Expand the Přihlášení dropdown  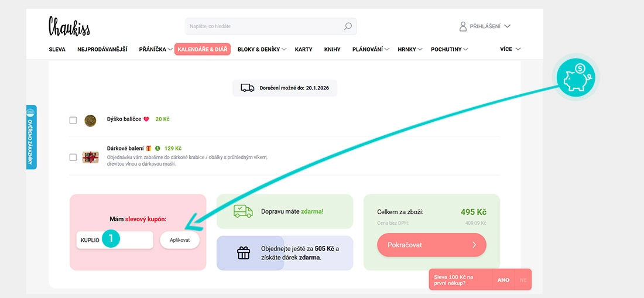[507, 26]
